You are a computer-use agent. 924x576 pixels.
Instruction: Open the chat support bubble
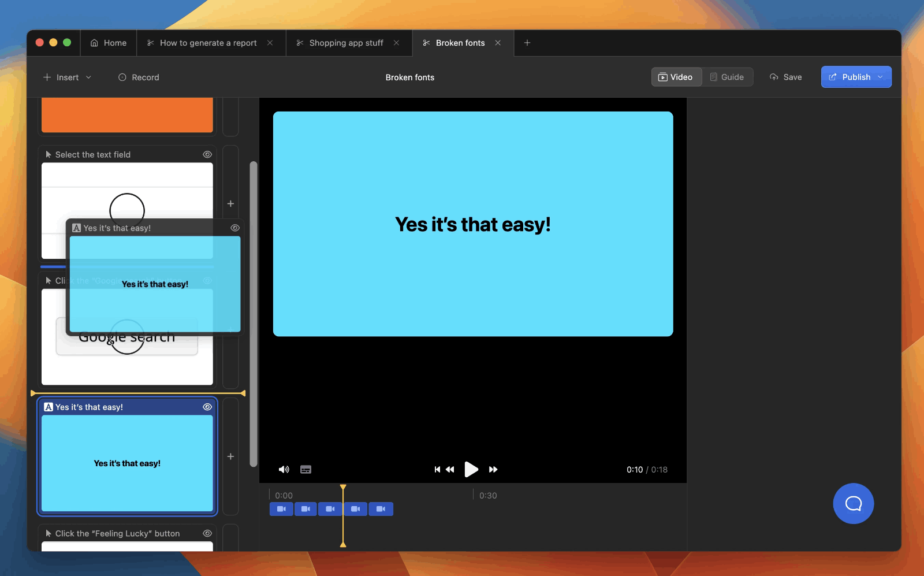tap(853, 503)
